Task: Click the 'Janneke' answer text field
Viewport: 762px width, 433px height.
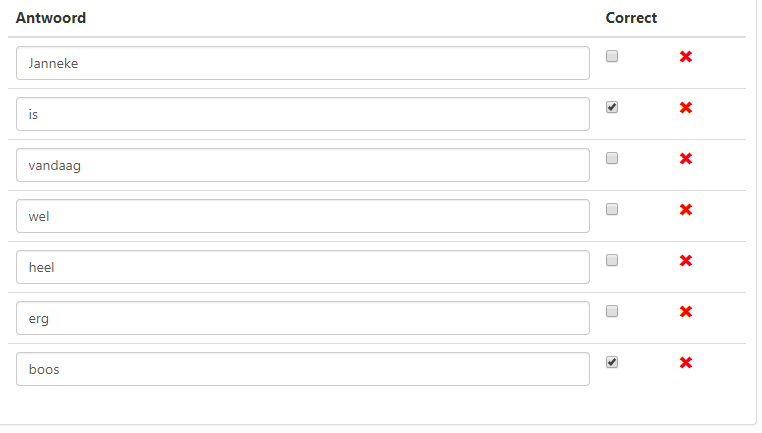Action: (x=302, y=63)
